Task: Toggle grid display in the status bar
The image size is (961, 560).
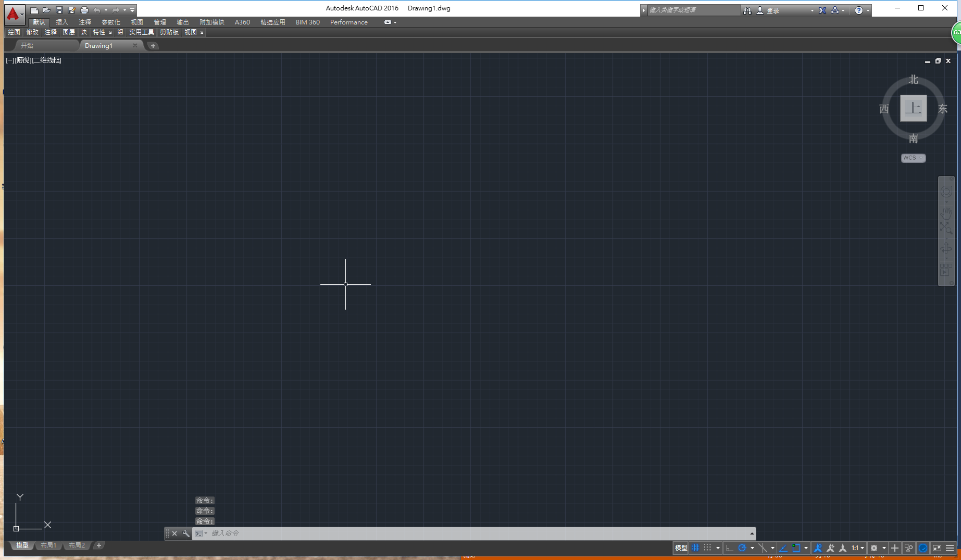Action: pos(695,548)
